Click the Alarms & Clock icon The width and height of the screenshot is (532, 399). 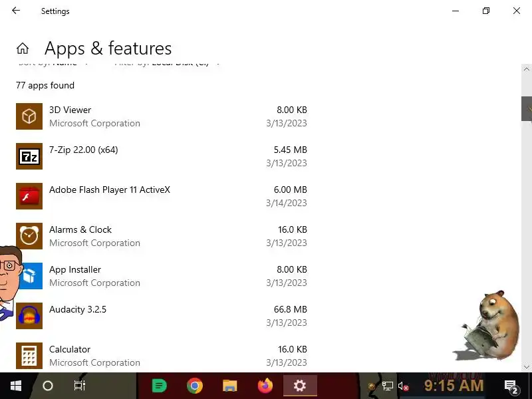tap(29, 236)
